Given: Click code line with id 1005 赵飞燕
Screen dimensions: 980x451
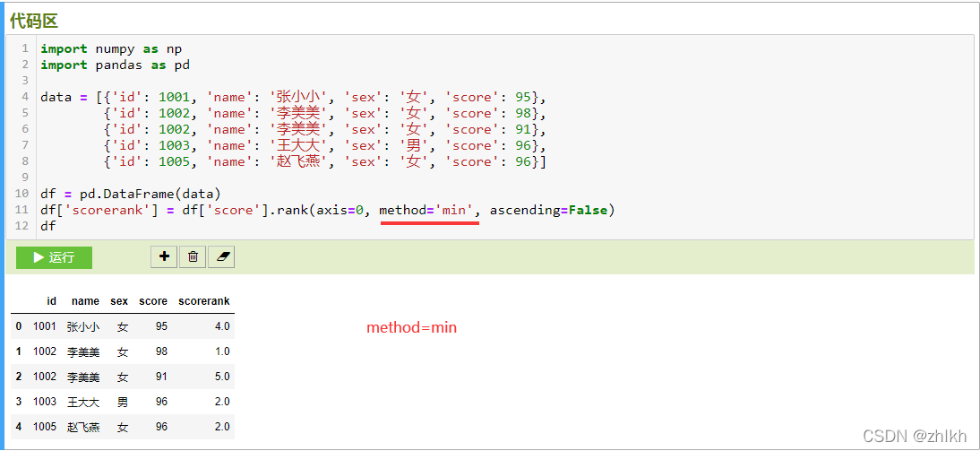Looking at the screenshot, I should 325,161.
